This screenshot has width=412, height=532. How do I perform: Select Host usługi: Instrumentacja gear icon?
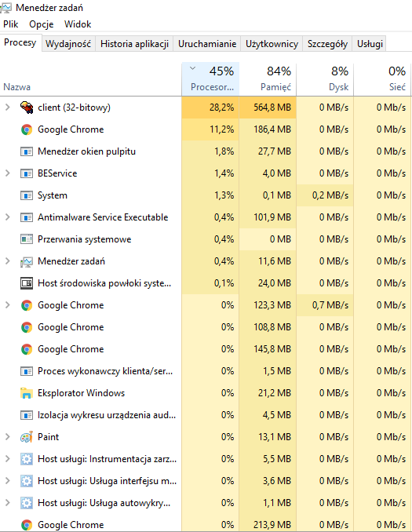tap(27, 459)
